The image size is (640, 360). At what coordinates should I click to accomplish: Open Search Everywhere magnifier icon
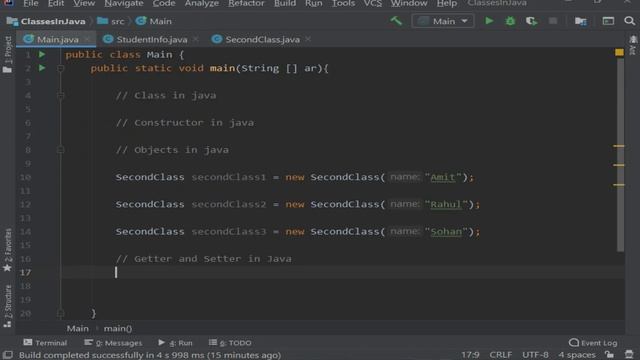[629, 21]
